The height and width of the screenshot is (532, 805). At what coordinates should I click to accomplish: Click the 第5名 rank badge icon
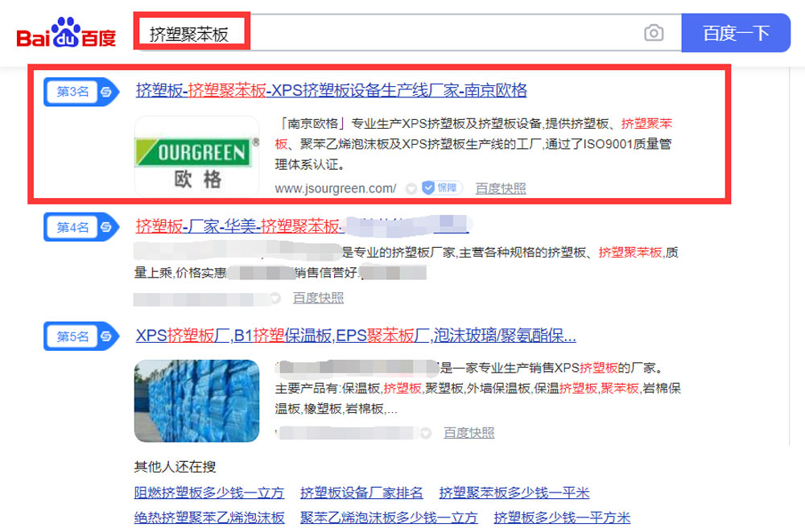pyautogui.click(x=81, y=336)
